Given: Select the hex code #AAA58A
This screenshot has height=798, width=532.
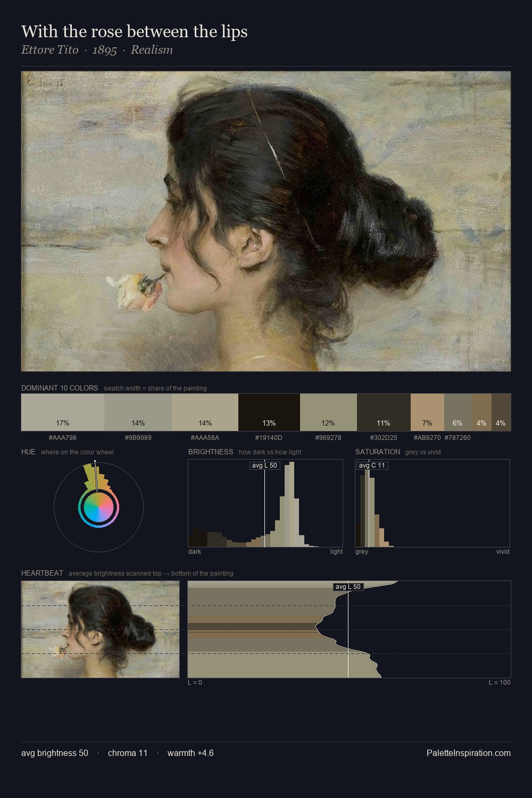Looking at the screenshot, I should pyautogui.click(x=205, y=438).
